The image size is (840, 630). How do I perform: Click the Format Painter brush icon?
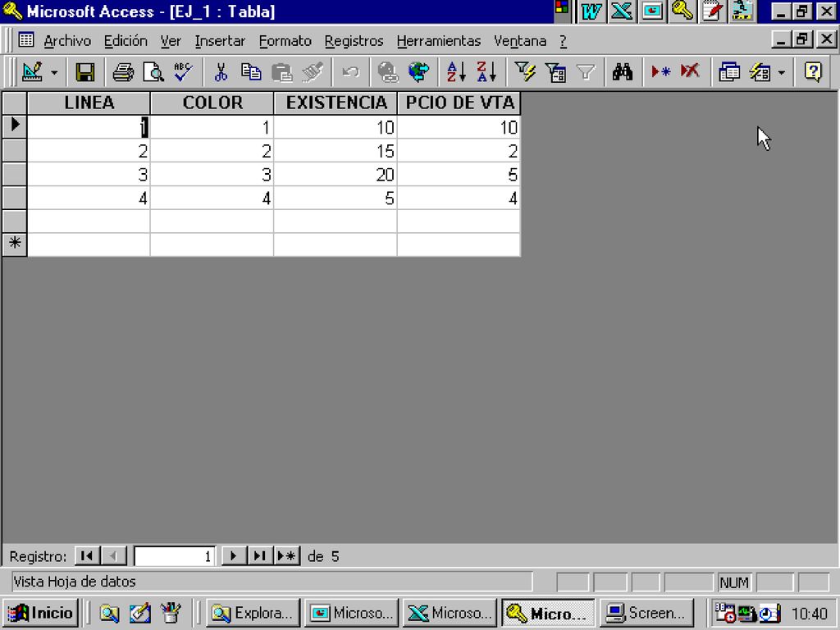[313, 72]
